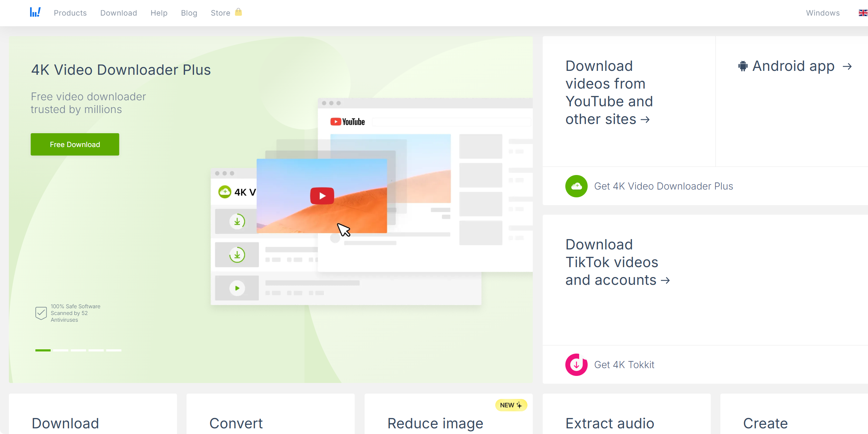Click the UK flag language icon
This screenshot has width=868, height=434.
coord(863,13)
